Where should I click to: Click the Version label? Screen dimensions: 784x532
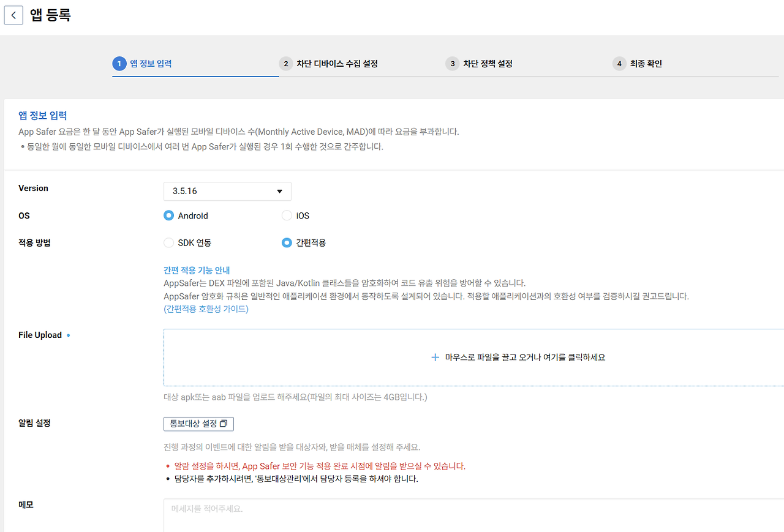pos(33,188)
